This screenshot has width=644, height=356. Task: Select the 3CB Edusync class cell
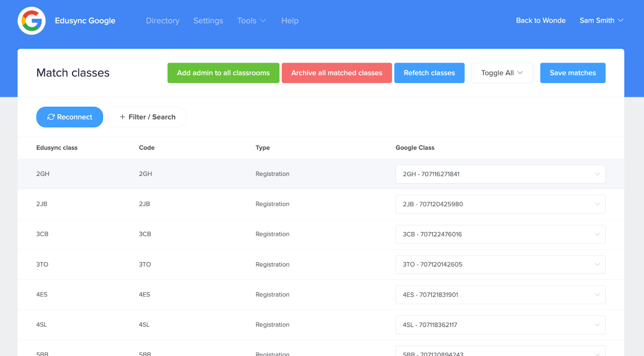click(x=42, y=234)
